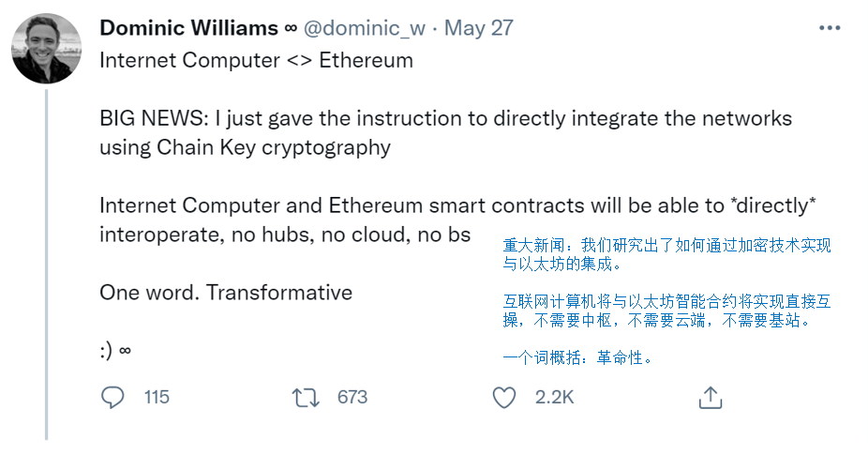Click the Chinese '重大新闻' translation paragraph
This screenshot has height=470, width=868.
coord(667,254)
